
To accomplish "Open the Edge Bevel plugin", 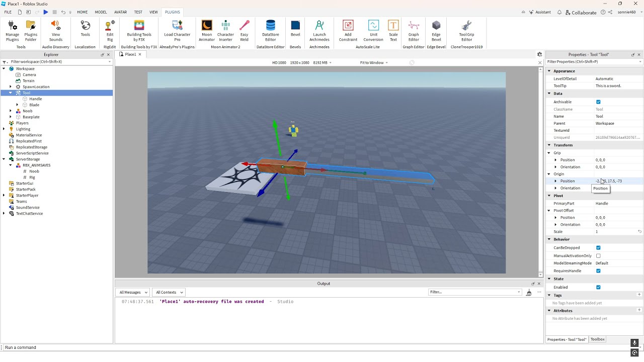I will tap(436, 31).
